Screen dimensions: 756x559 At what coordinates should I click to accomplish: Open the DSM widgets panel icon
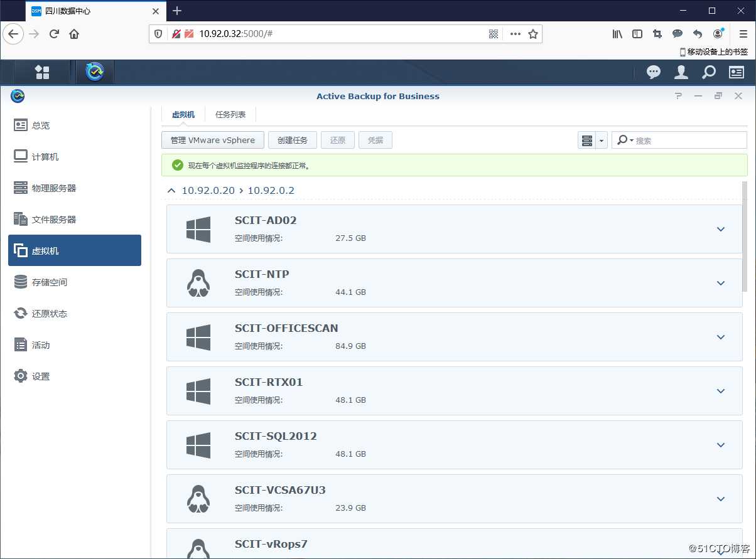(736, 73)
